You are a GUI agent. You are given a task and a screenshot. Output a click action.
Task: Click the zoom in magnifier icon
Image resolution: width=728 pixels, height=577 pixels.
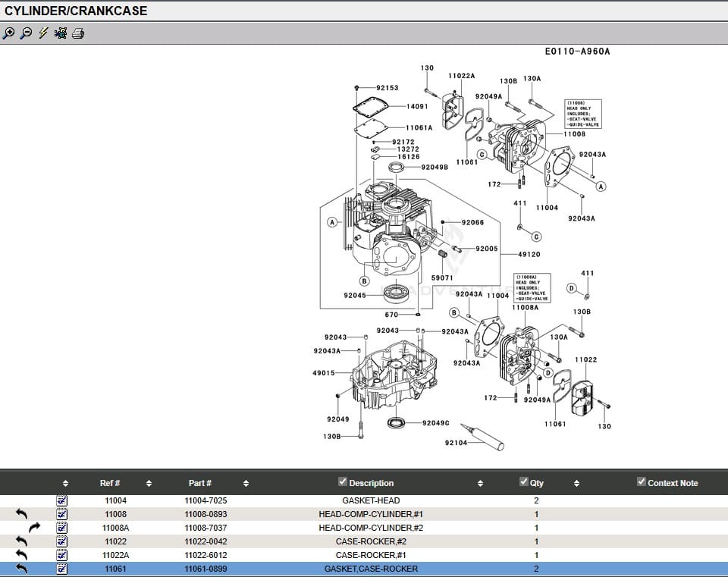click(8, 33)
